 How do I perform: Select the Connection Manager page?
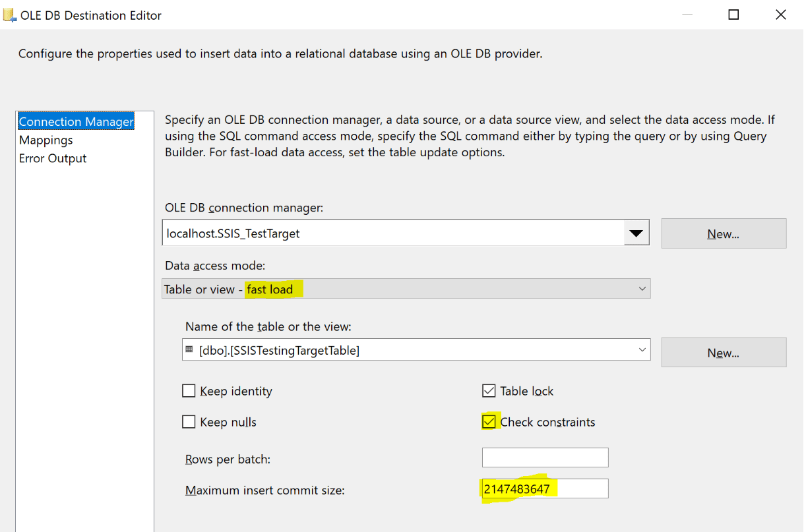77,121
